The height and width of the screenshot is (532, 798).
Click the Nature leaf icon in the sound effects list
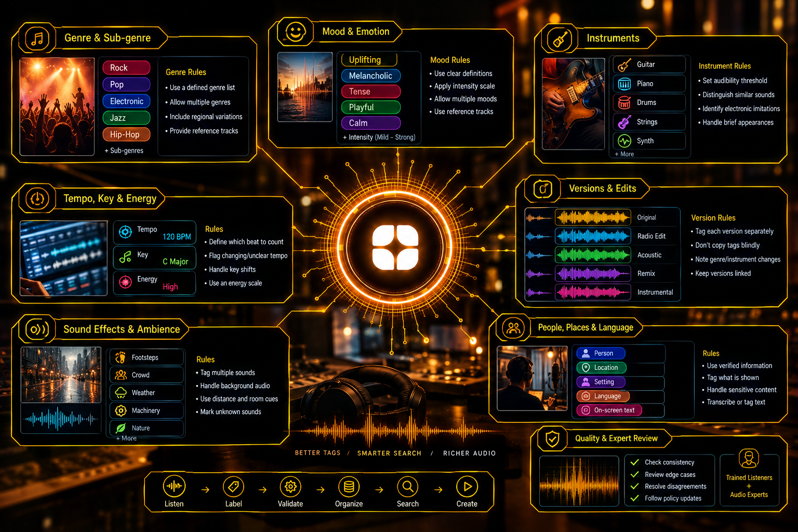121,428
